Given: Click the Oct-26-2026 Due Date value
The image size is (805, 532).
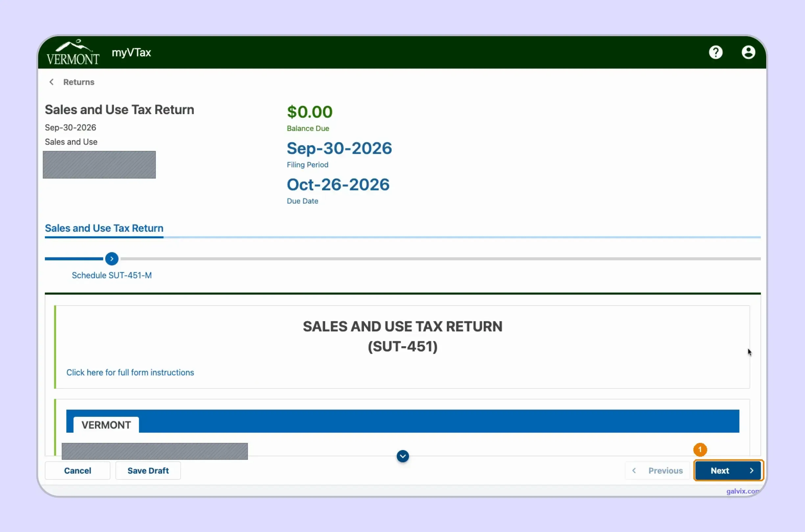Looking at the screenshot, I should pyautogui.click(x=338, y=184).
